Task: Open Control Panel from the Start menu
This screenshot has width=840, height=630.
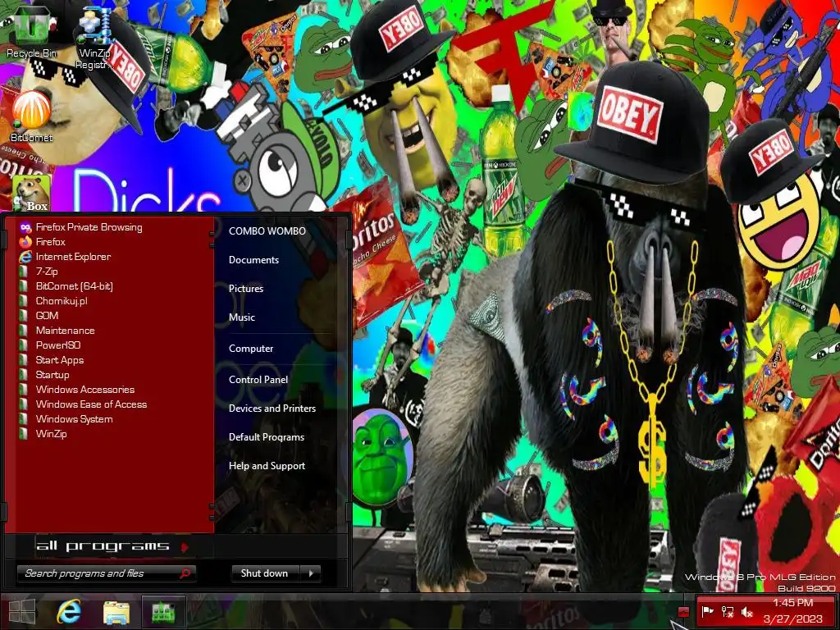Action: (x=258, y=379)
